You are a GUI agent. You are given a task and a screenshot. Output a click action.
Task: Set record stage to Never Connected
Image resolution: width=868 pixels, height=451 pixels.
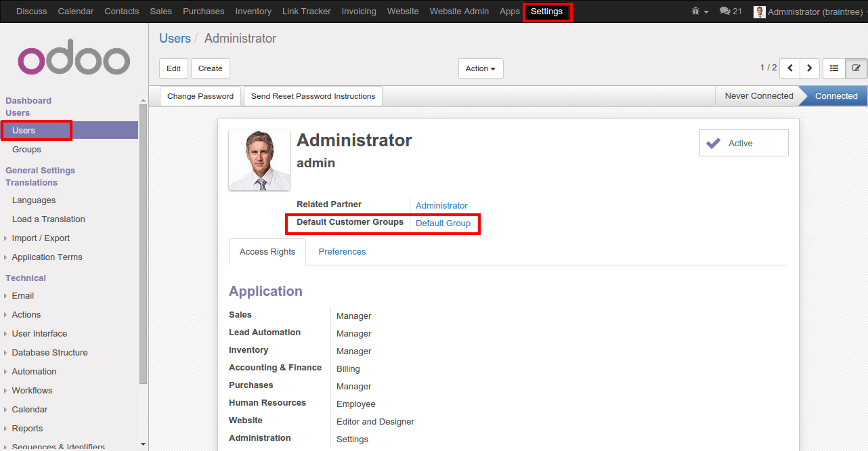(758, 95)
